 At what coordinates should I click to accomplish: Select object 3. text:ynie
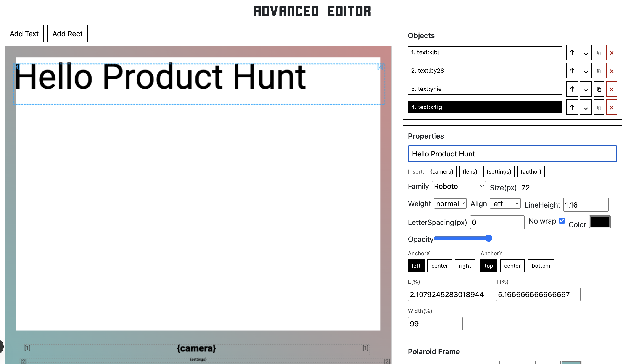485,89
